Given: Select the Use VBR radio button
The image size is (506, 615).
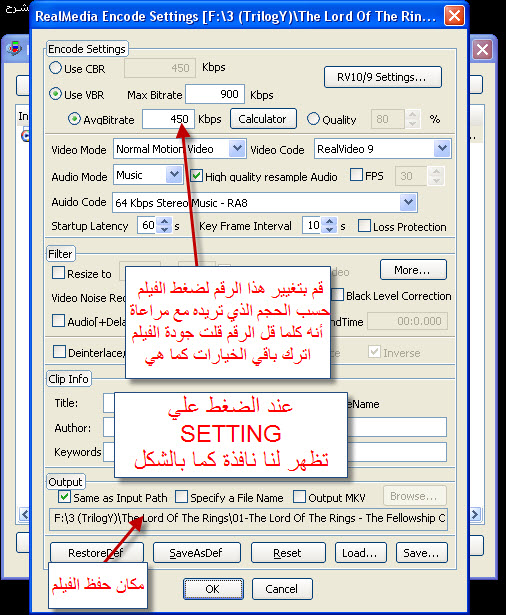Looking at the screenshot, I should pyautogui.click(x=55, y=94).
